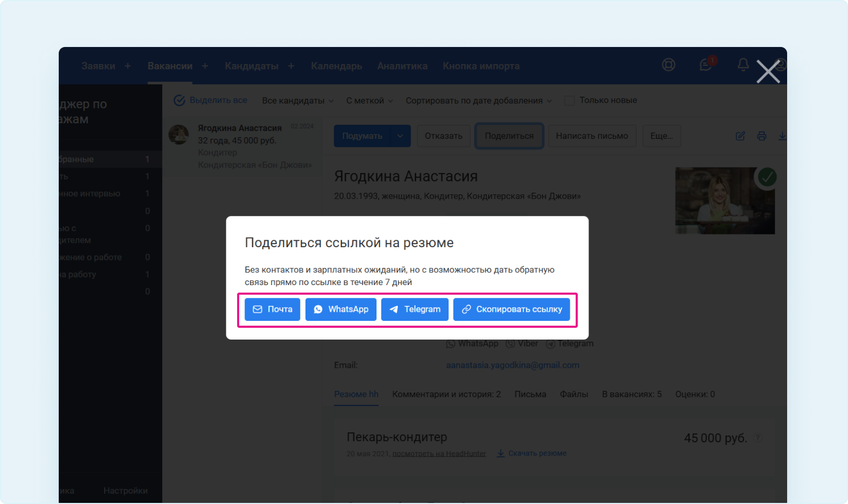This screenshot has width=848, height=504.
Task: Click 'Пекарь-кондитер' resume title
Action: click(x=397, y=437)
